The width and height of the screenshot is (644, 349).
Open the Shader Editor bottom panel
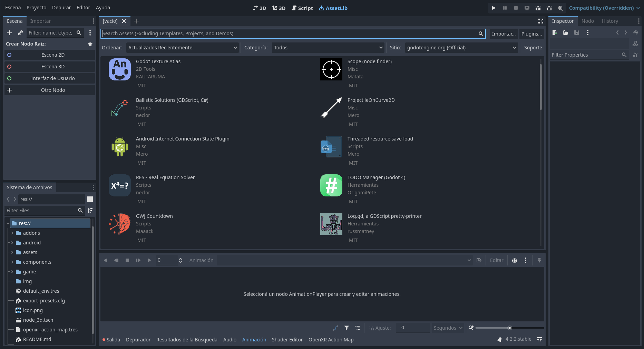pyautogui.click(x=287, y=340)
